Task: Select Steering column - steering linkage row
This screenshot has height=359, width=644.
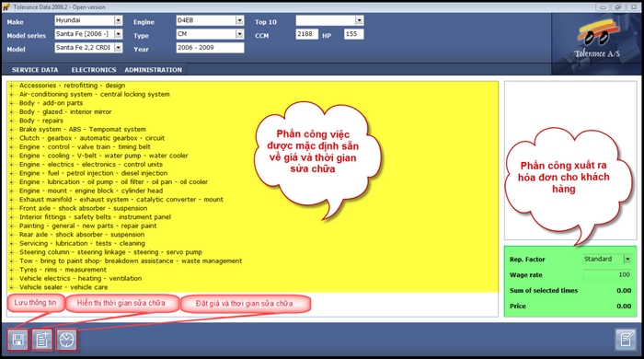Action: tap(110, 252)
